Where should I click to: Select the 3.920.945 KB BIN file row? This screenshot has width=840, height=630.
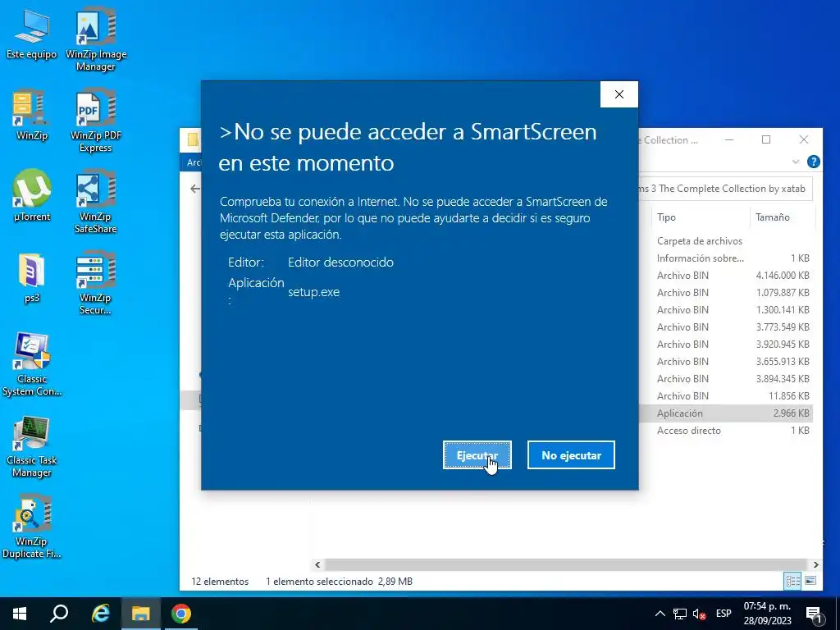[727, 344]
